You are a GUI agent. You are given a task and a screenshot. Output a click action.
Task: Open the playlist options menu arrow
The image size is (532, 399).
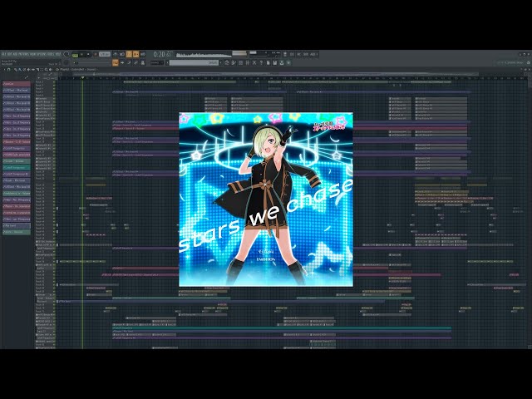pyautogui.click(x=4, y=70)
